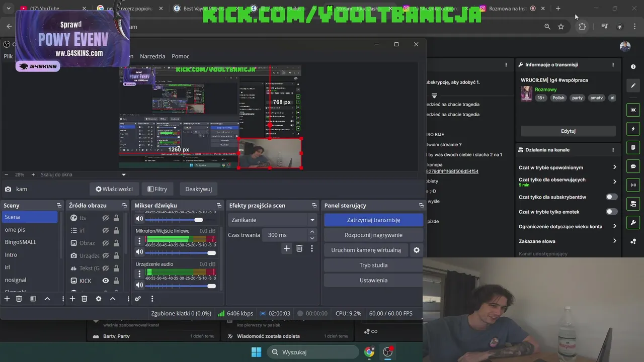
Task: Remove selected scene with trash icon
Action: pyautogui.click(x=19, y=299)
